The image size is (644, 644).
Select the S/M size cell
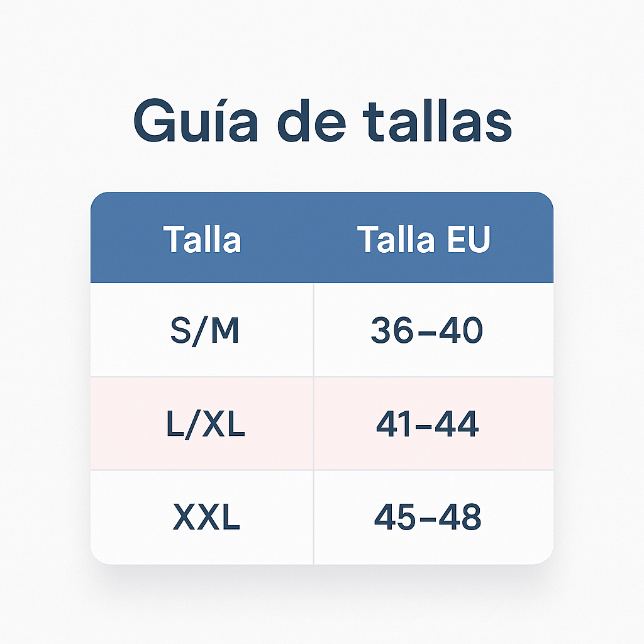204,331
